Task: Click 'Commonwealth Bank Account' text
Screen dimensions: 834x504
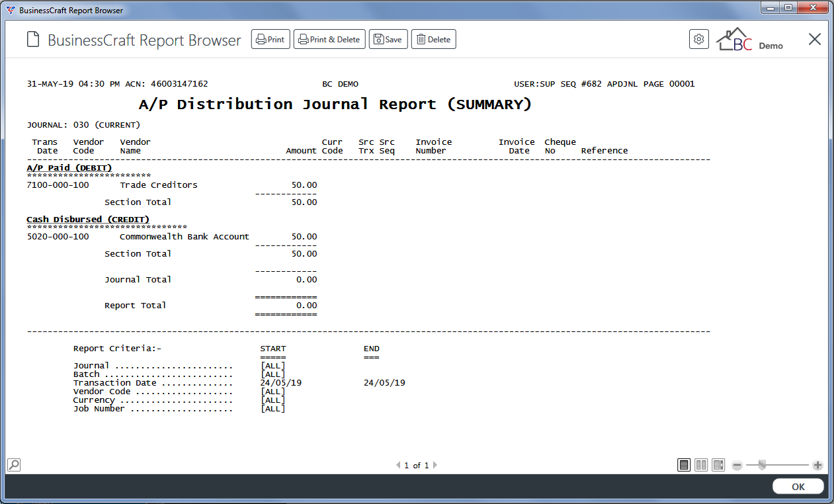Action: [185, 237]
